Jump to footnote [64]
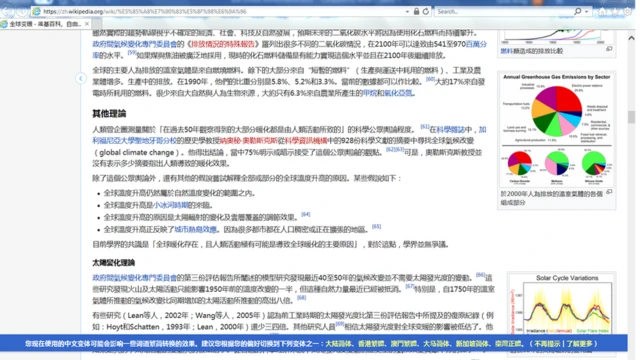 pos(305,214)
